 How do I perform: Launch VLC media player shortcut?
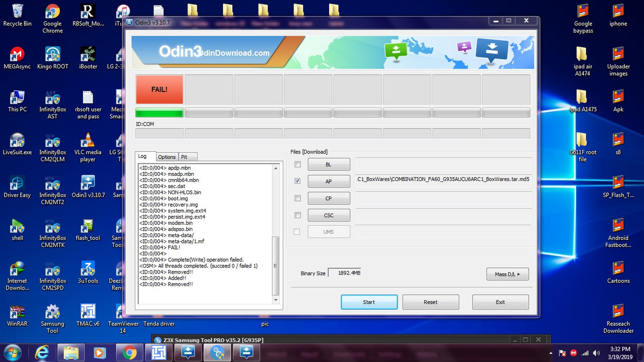coord(88,147)
